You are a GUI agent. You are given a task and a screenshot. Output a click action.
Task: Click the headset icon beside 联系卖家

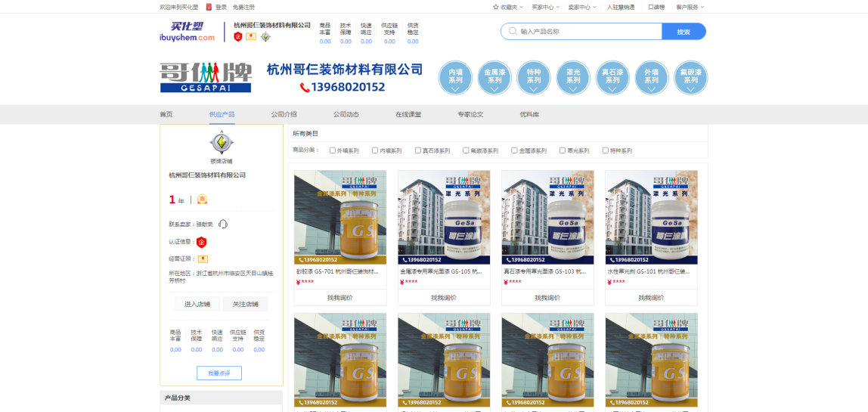[223, 225]
